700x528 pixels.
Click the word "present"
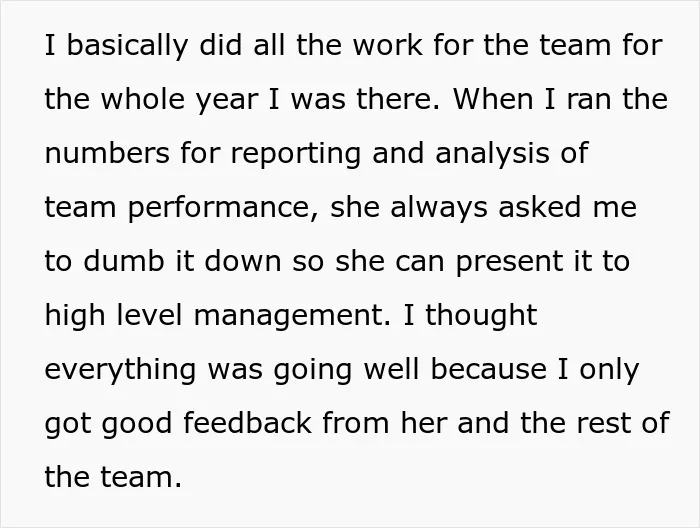click(509, 262)
